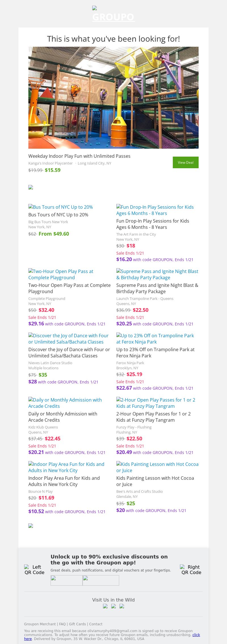
Task: Open the indoor playcenter photo
Action: [113, 97]
